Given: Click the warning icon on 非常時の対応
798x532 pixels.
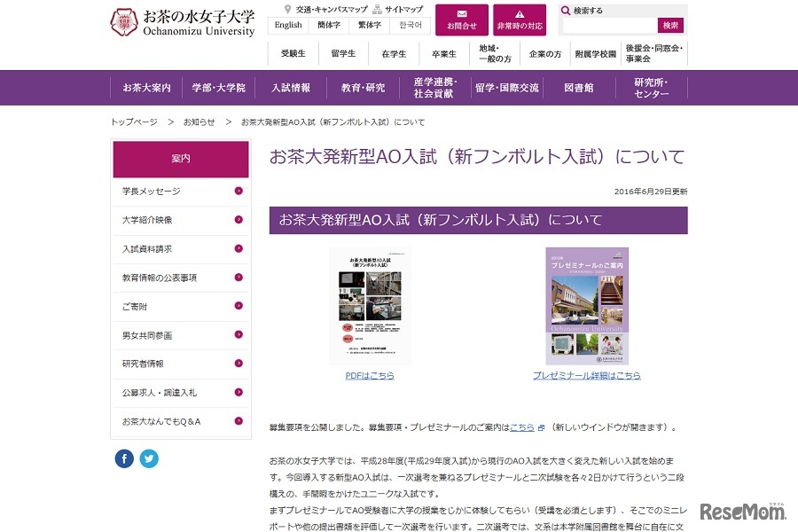Looking at the screenshot, I should click(x=520, y=13).
